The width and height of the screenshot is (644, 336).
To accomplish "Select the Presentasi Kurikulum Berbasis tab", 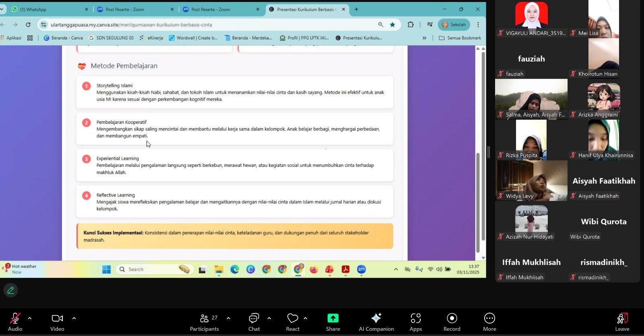I will click(x=305, y=9).
